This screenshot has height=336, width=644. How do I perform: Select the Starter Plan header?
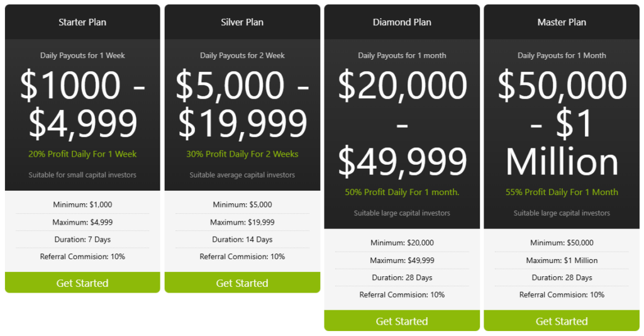[82, 22]
